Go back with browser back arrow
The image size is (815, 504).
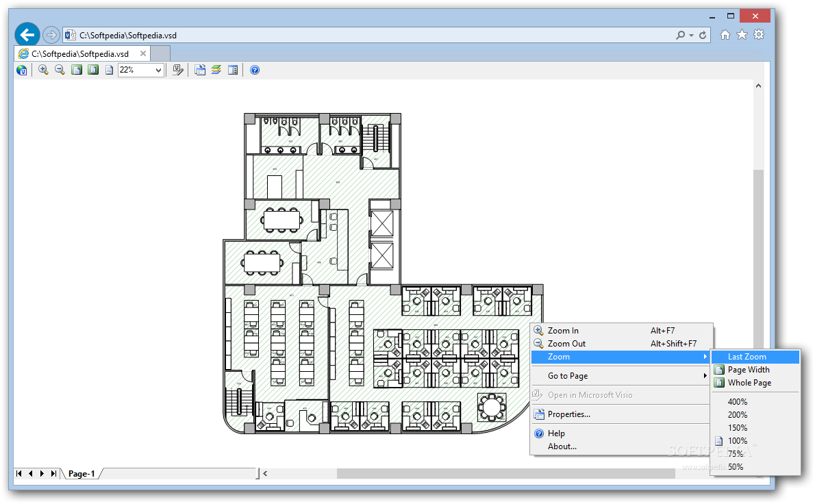27,35
